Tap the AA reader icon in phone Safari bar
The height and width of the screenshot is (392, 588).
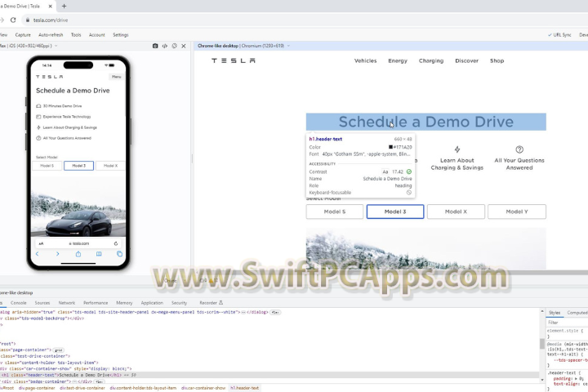(41, 243)
